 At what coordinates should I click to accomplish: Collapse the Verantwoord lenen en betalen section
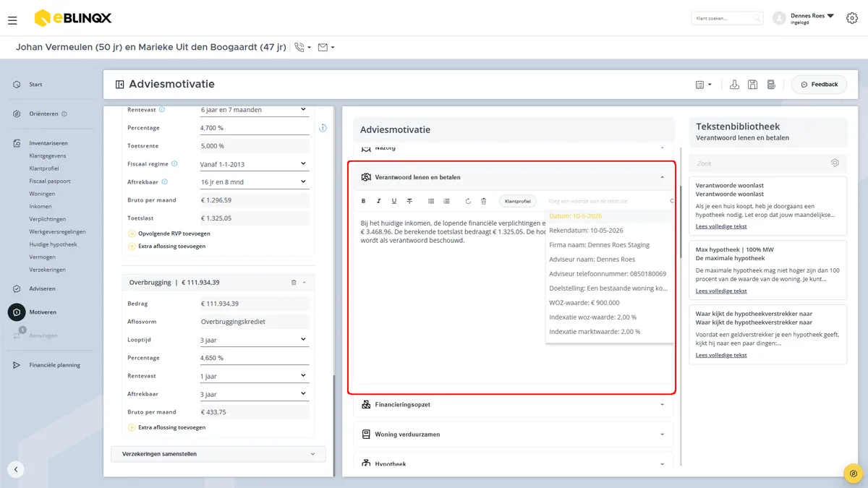pyautogui.click(x=663, y=177)
